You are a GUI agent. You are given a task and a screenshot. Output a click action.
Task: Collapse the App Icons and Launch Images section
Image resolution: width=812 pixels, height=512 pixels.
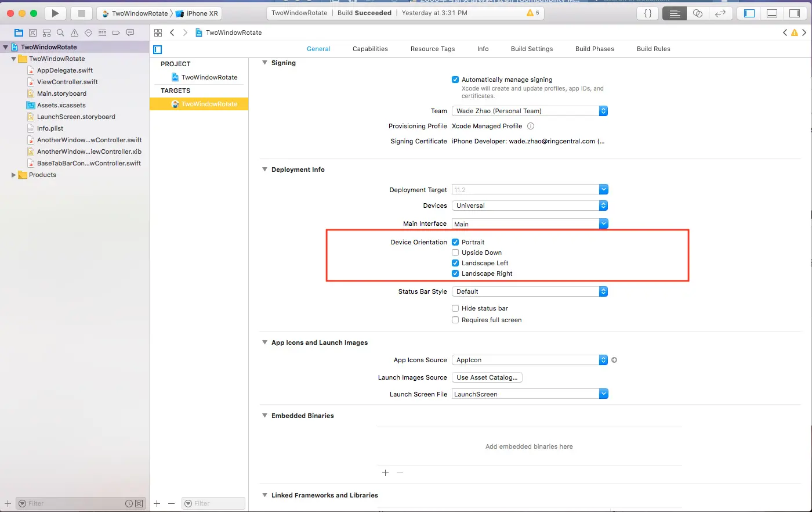pyautogui.click(x=264, y=342)
